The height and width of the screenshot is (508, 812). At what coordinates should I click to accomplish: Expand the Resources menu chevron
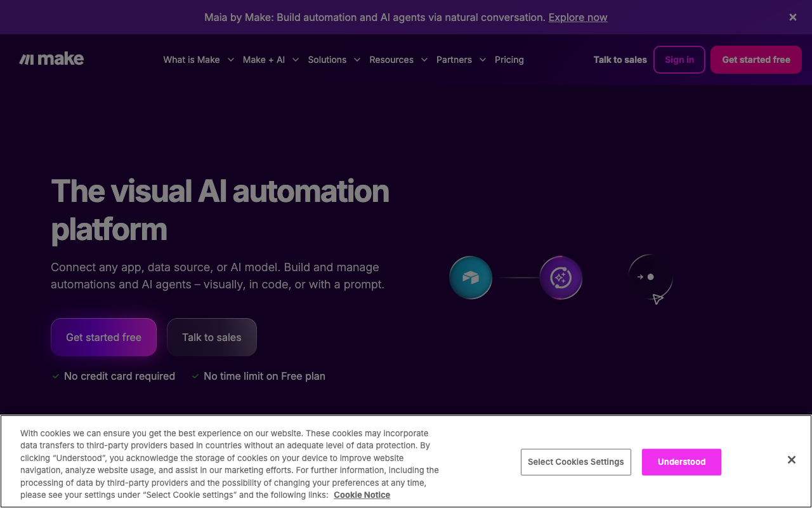coord(424,60)
